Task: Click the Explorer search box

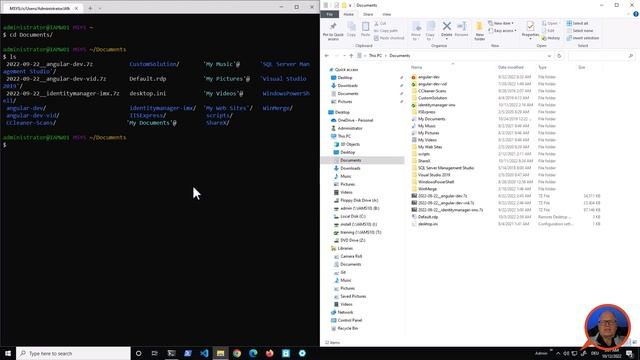Action: pos(601,56)
